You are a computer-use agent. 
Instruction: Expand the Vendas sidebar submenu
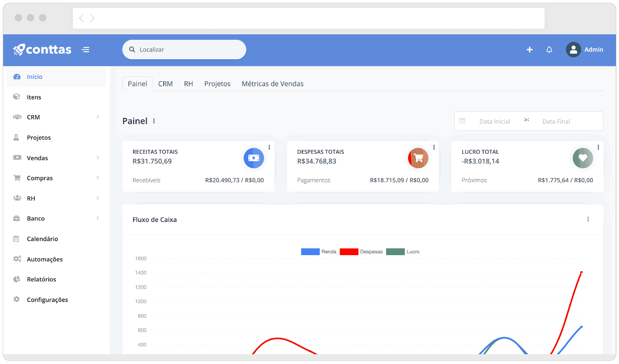coord(98,158)
